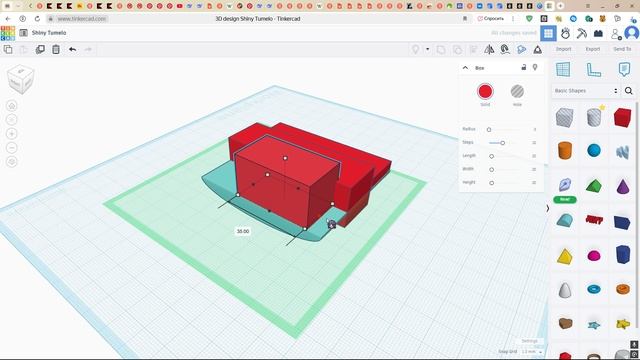Pick the orange Cylinder shape
Screen dimensions: 640x360
coord(565,150)
